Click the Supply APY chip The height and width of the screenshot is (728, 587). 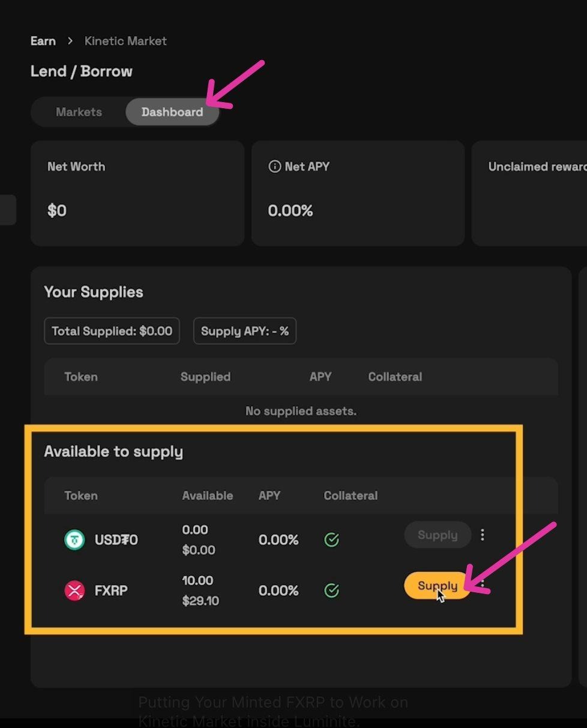coord(244,331)
